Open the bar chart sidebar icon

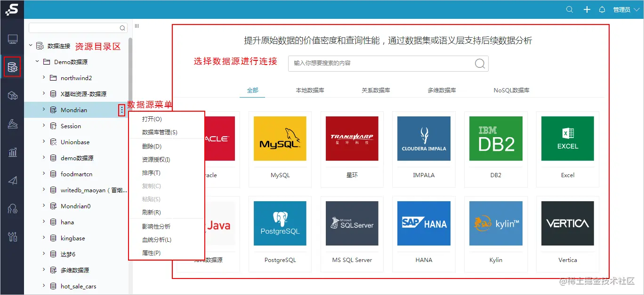pyautogui.click(x=13, y=152)
